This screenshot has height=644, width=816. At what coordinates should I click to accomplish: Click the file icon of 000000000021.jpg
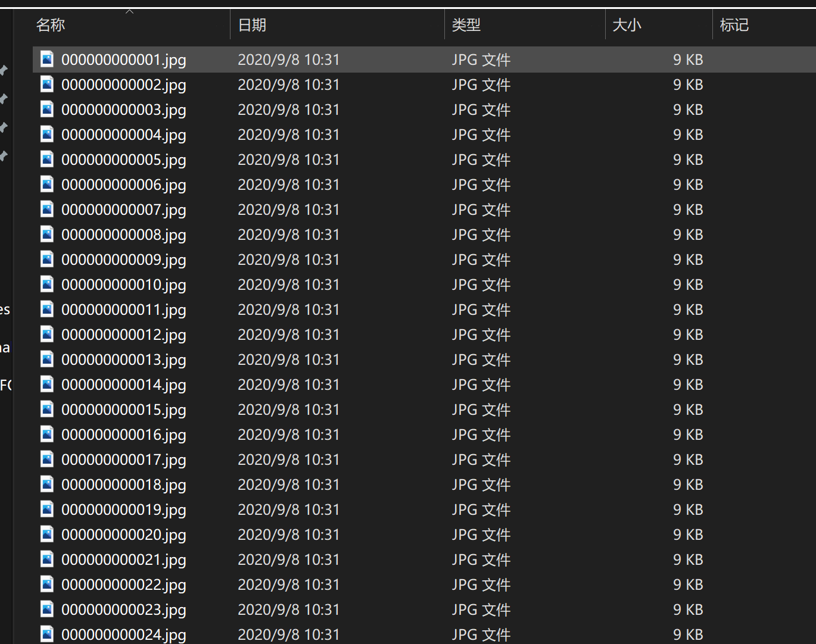click(47, 559)
